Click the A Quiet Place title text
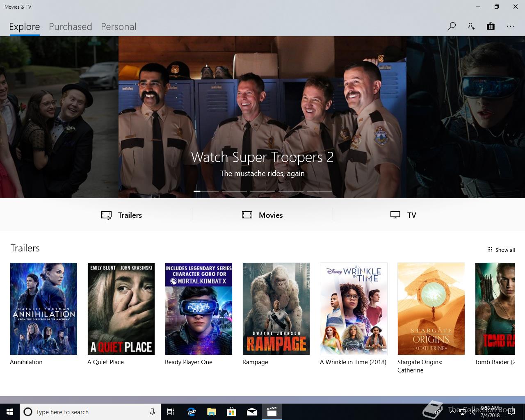This screenshot has height=420, width=525. pyautogui.click(x=105, y=362)
